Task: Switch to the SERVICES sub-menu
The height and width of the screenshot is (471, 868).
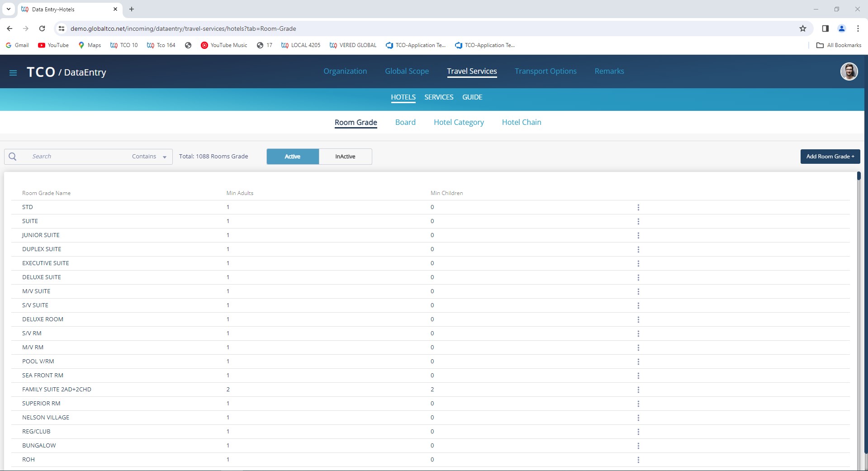Action: 439,97
